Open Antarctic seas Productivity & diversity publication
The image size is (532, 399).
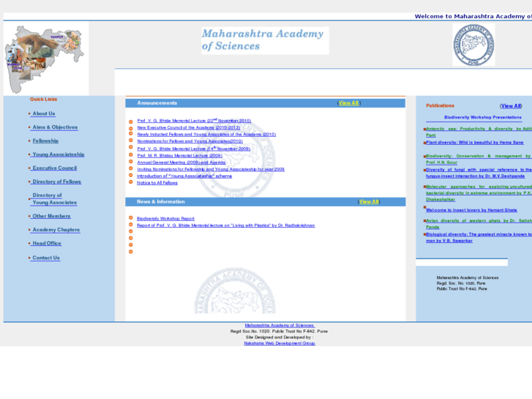click(x=479, y=132)
